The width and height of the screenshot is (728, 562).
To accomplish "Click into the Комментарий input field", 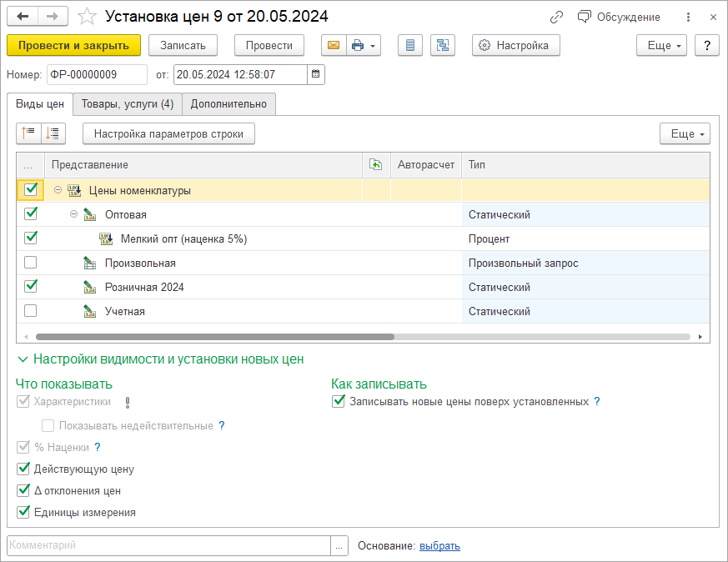I will pyautogui.click(x=167, y=545).
